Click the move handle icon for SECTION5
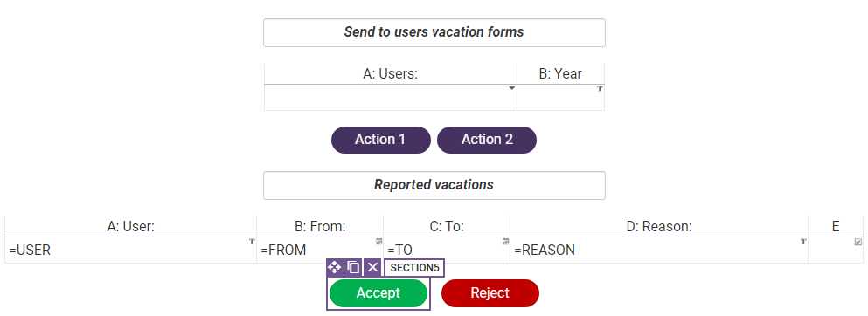This screenshot has height=316, width=868. tap(335, 268)
